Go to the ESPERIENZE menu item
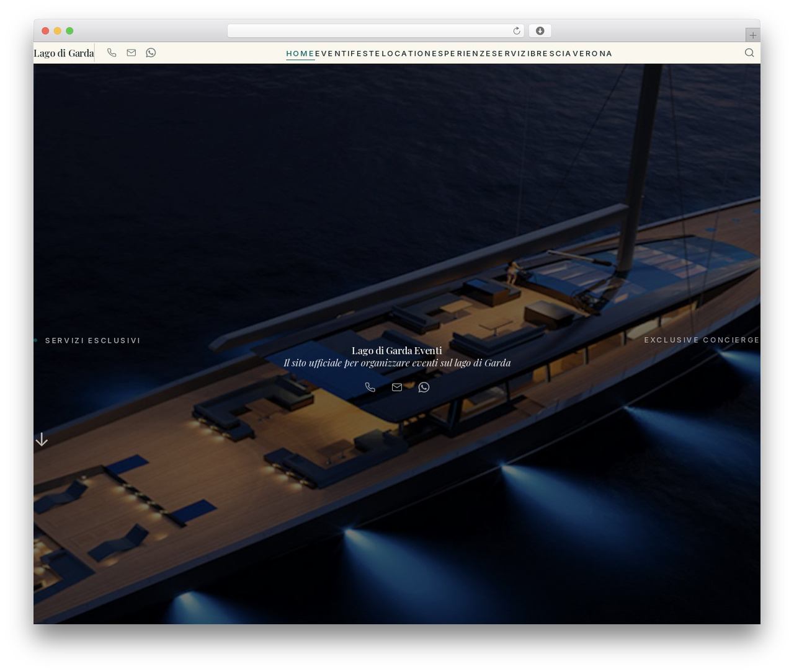Viewport: 794px width, 672px height. click(x=462, y=53)
